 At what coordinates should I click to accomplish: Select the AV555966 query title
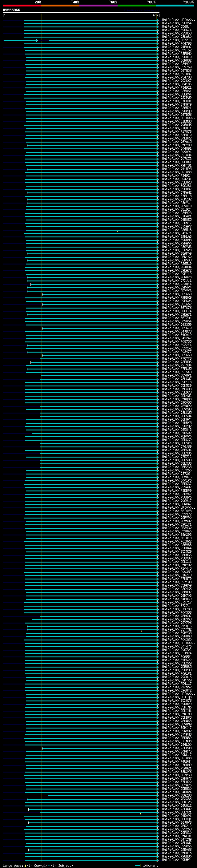pos(11,10)
